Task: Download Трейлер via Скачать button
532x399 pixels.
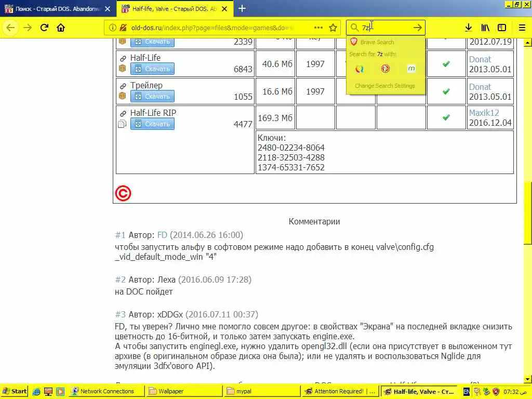Action: [152, 96]
